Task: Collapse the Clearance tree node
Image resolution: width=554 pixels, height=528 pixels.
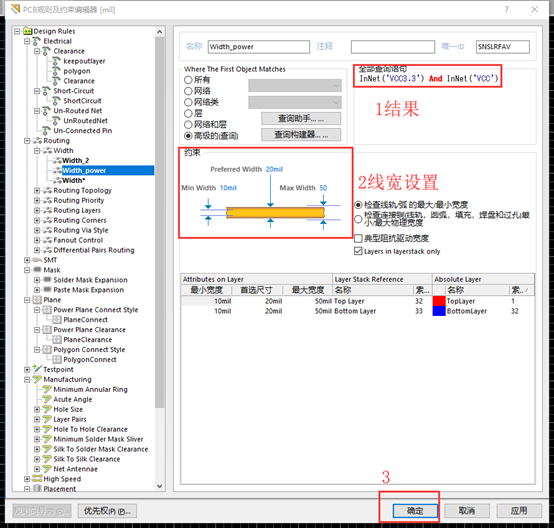Action: [x=37, y=51]
